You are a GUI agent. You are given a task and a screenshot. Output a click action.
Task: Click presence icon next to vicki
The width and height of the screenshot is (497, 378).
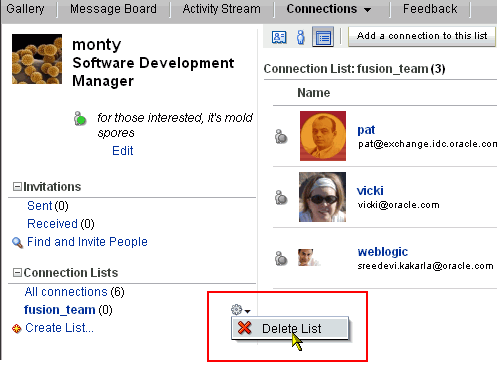281,197
